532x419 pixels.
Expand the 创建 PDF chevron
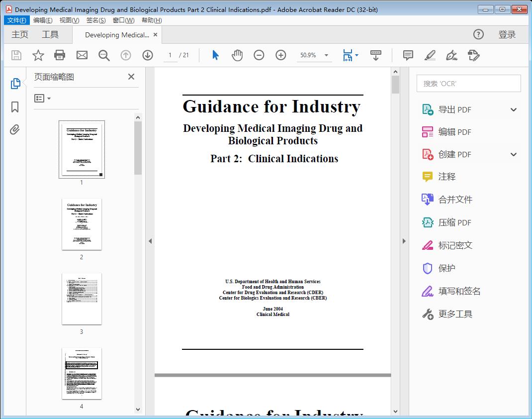[x=513, y=154]
